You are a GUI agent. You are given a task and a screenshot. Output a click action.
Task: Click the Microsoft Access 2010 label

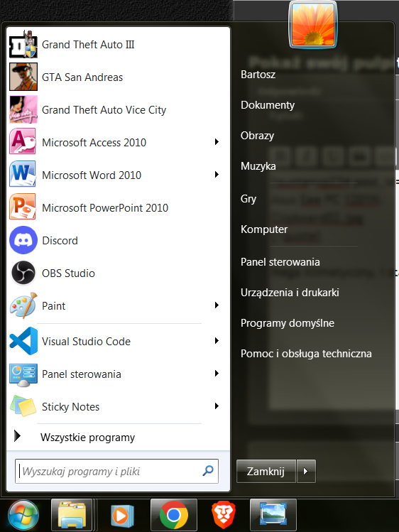point(94,143)
